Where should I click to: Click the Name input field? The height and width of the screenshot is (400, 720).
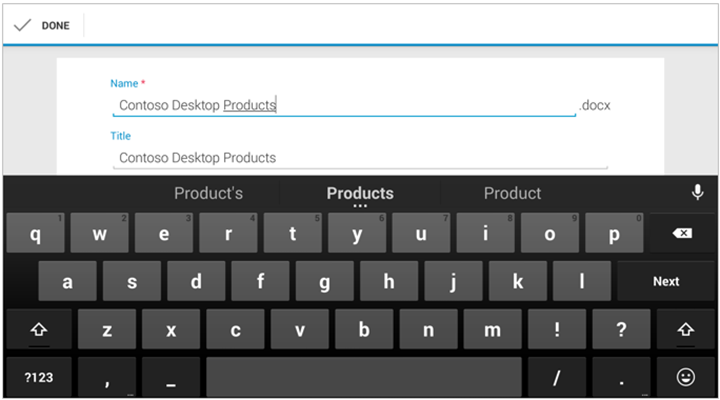343,105
